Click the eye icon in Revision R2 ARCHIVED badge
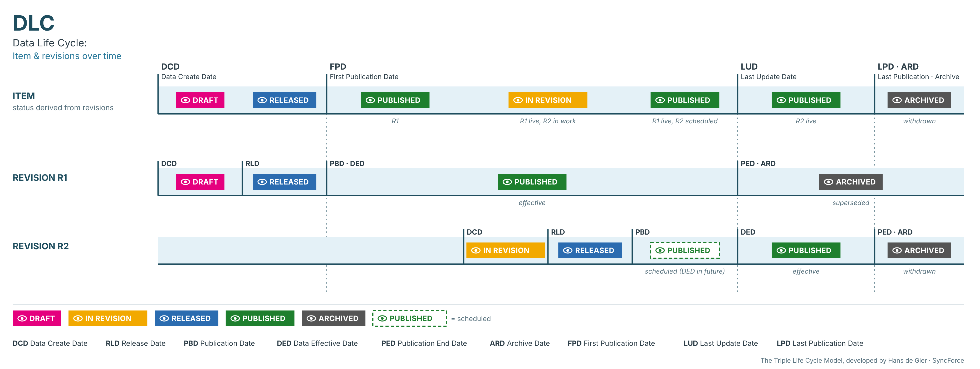 pos(897,251)
